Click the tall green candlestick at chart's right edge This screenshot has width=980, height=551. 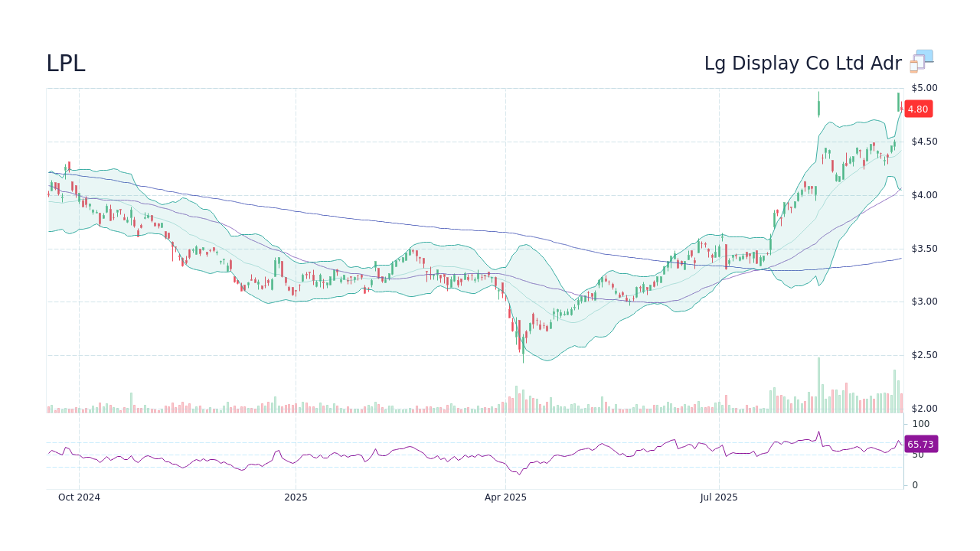point(900,103)
